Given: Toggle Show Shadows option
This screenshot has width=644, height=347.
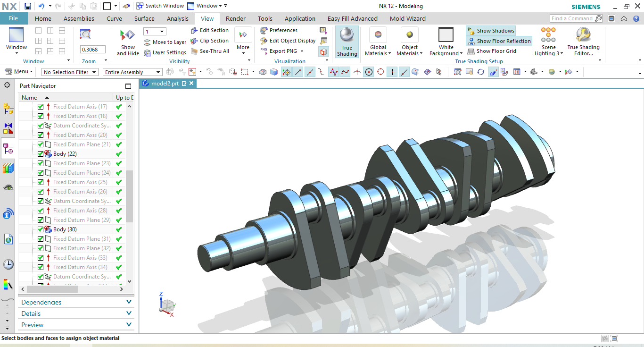Looking at the screenshot, I should pyautogui.click(x=491, y=31).
